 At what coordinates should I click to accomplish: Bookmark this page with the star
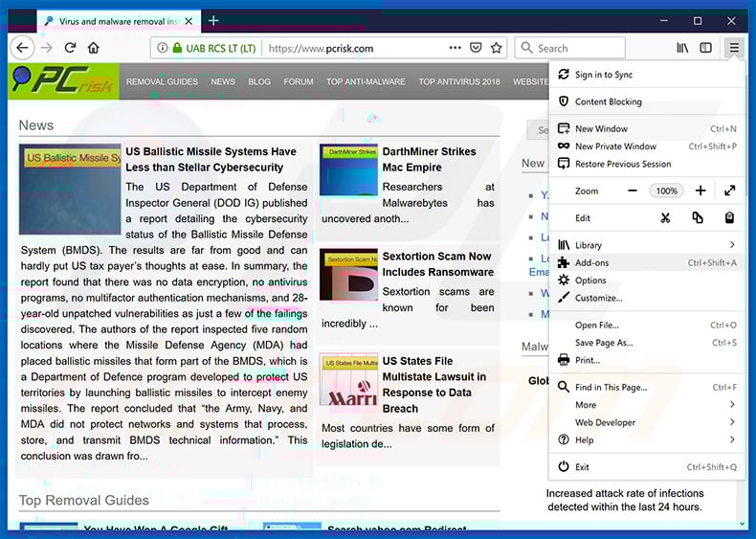pyautogui.click(x=496, y=48)
